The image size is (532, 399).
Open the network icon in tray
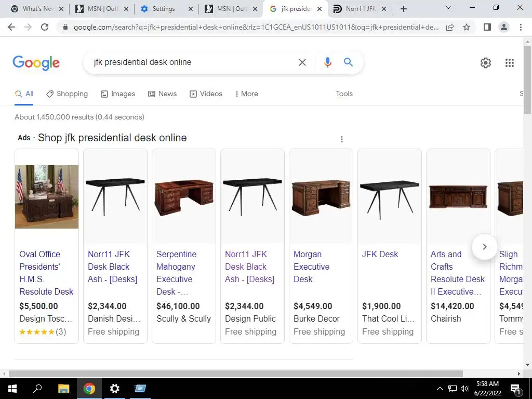point(453,389)
